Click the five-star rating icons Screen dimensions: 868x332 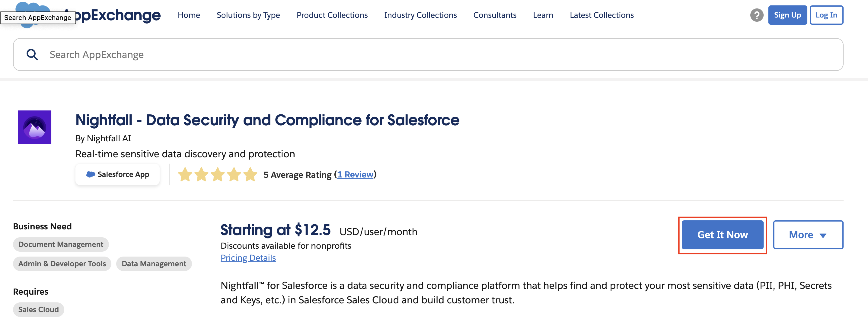[x=217, y=175]
